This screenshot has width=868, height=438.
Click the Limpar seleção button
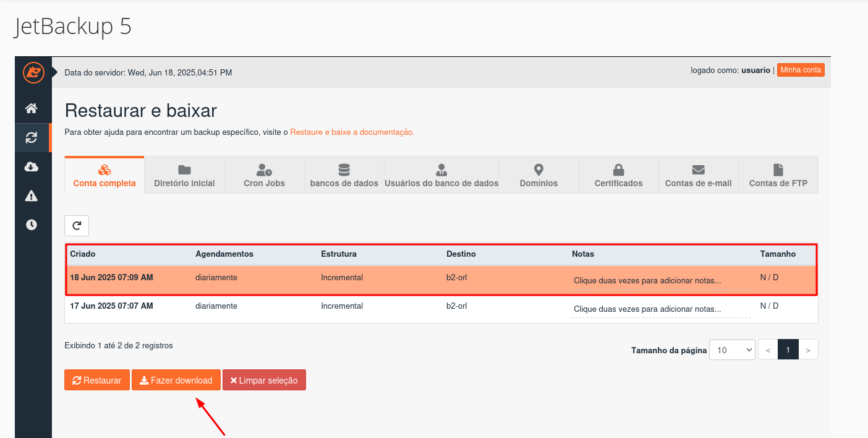coord(264,380)
